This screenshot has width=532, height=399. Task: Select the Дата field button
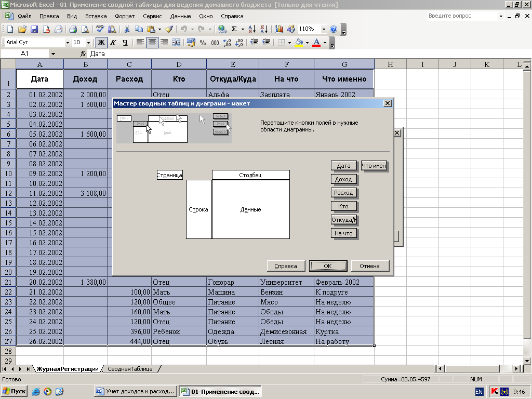(x=344, y=166)
